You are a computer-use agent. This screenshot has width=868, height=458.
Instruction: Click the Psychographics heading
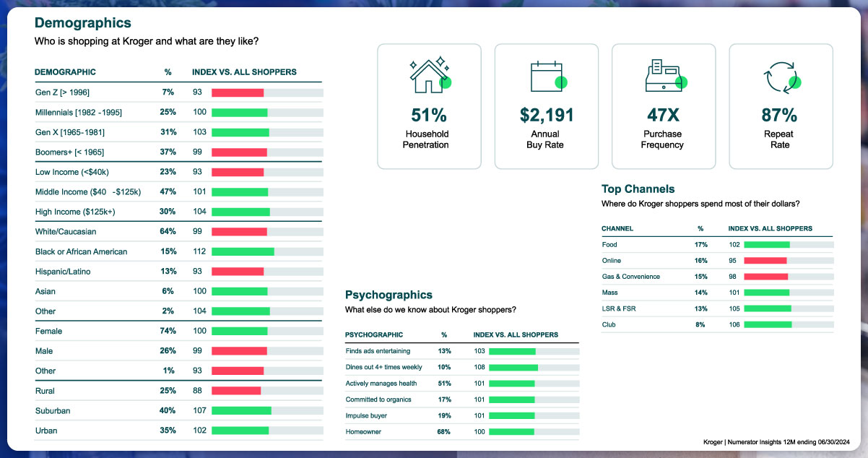(x=389, y=295)
